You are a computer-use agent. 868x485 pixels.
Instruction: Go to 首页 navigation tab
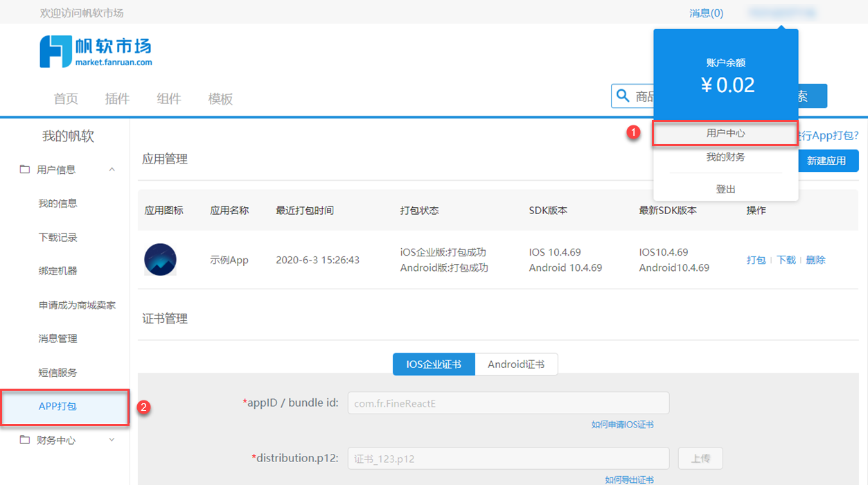coord(66,98)
